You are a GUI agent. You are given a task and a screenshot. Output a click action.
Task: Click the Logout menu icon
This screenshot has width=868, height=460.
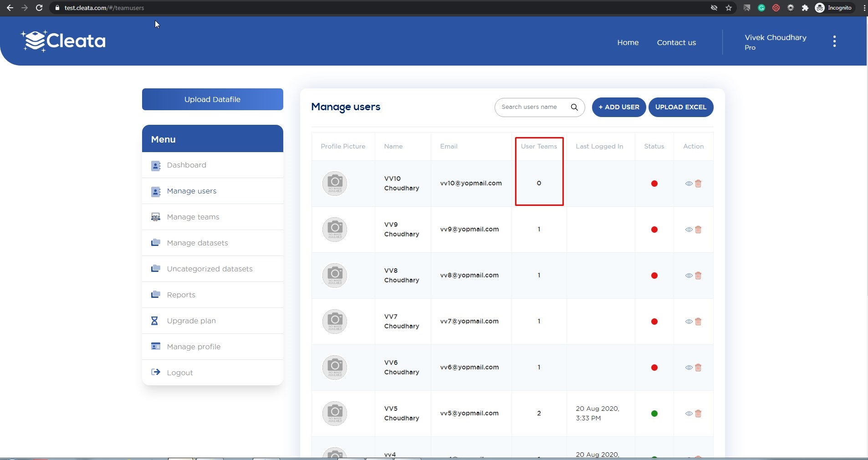[156, 372]
